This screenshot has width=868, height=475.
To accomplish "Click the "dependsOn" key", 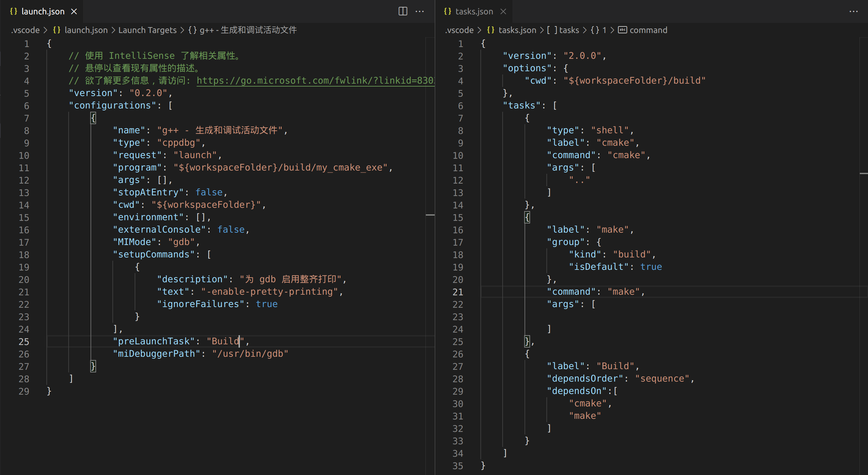I will pyautogui.click(x=576, y=391).
